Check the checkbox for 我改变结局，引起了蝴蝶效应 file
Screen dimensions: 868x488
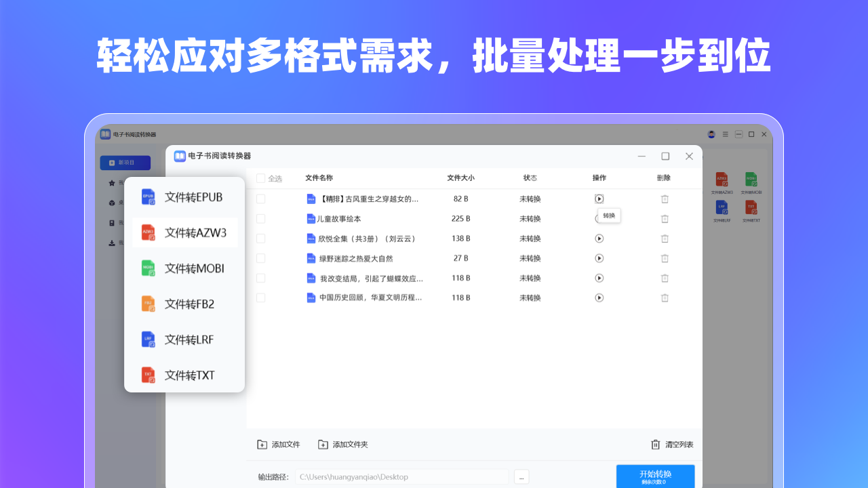[x=260, y=278]
